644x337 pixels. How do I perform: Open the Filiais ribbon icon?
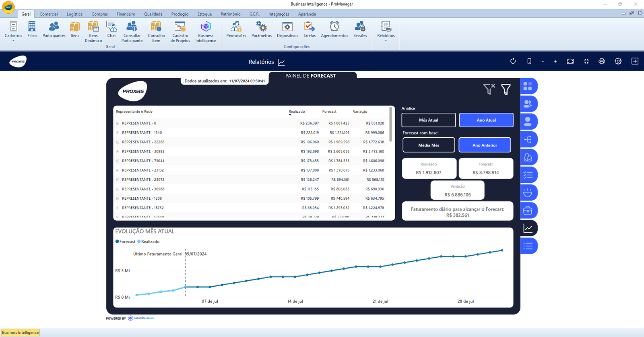pyautogui.click(x=32, y=30)
